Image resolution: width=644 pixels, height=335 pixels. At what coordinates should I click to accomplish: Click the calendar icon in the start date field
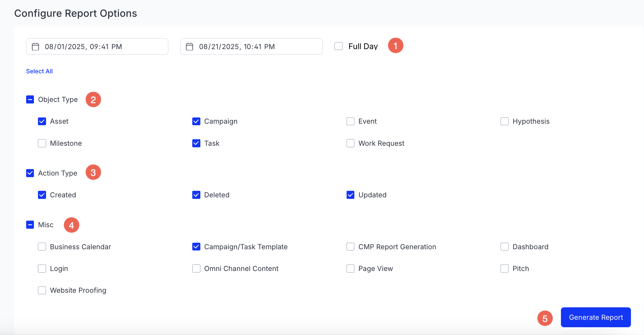point(35,46)
